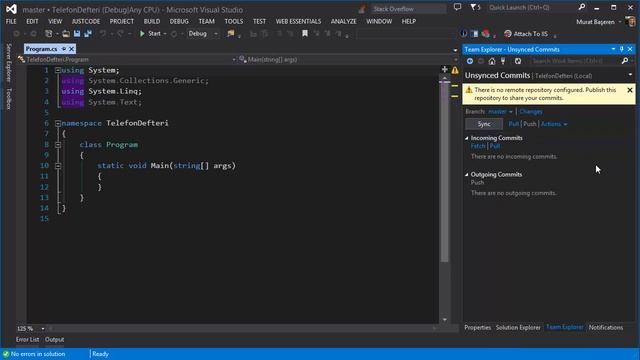640x360 pixels.
Task: Click the Fetch link under Incoming Commits
Action: [x=478, y=146]
